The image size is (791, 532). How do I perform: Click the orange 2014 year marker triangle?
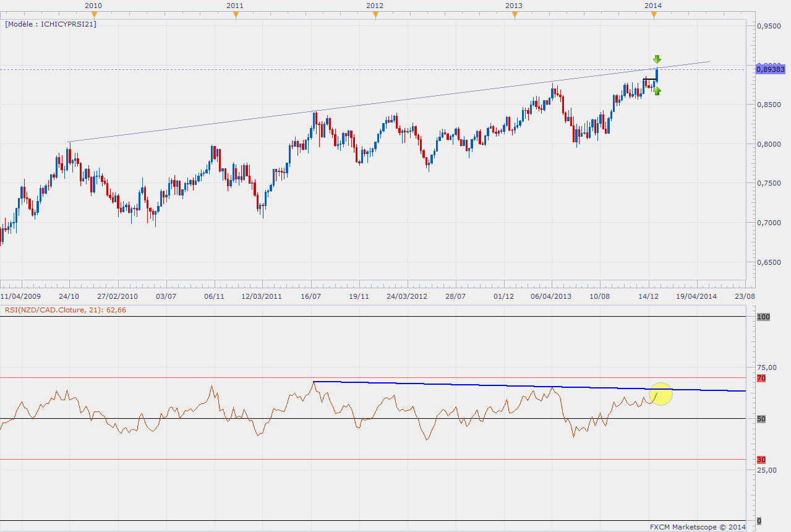click(654, 15)
